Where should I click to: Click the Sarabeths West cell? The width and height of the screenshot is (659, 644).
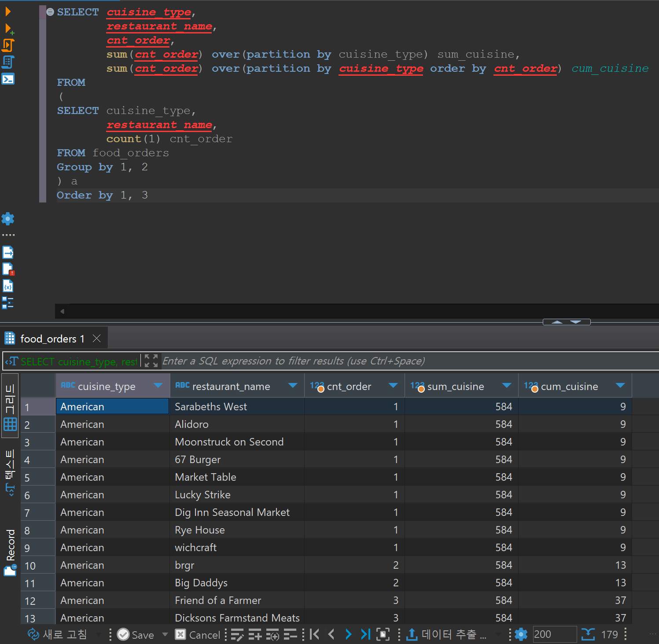click(x=237, y=406)
